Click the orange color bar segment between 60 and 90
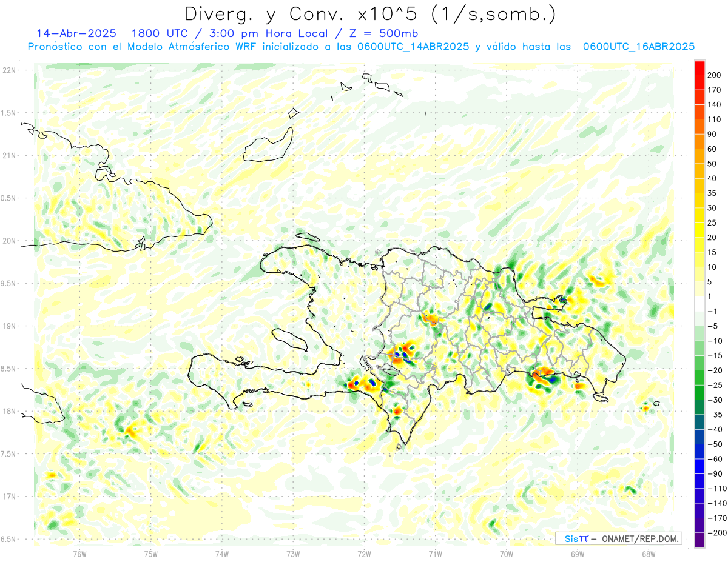 (699, 141)
